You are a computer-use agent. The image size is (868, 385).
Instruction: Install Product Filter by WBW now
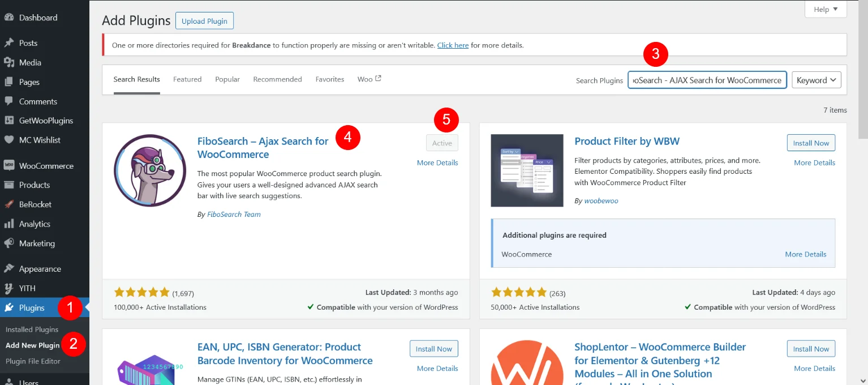coord(811,143)
